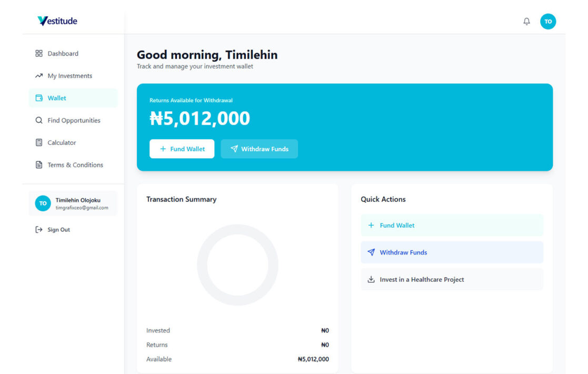Viewport: 588px width, 374px height.
Task: Click the Vestitude logo
Action: tap(56, 21)
